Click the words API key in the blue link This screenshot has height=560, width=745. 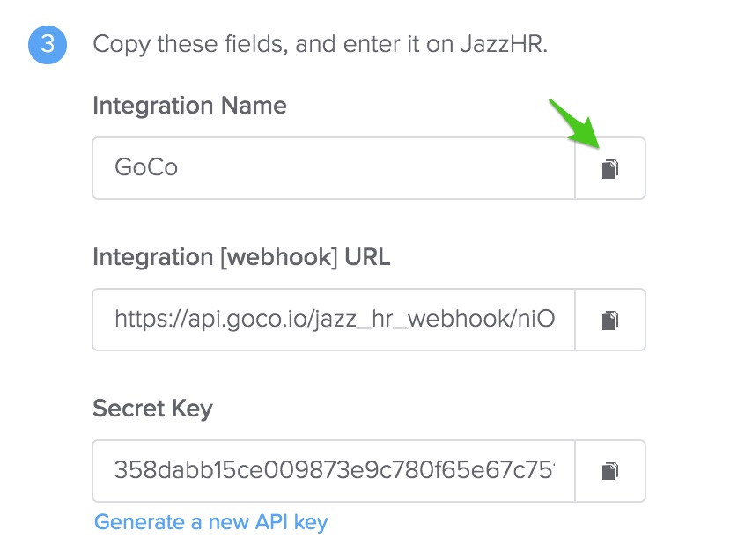(291, 522)
